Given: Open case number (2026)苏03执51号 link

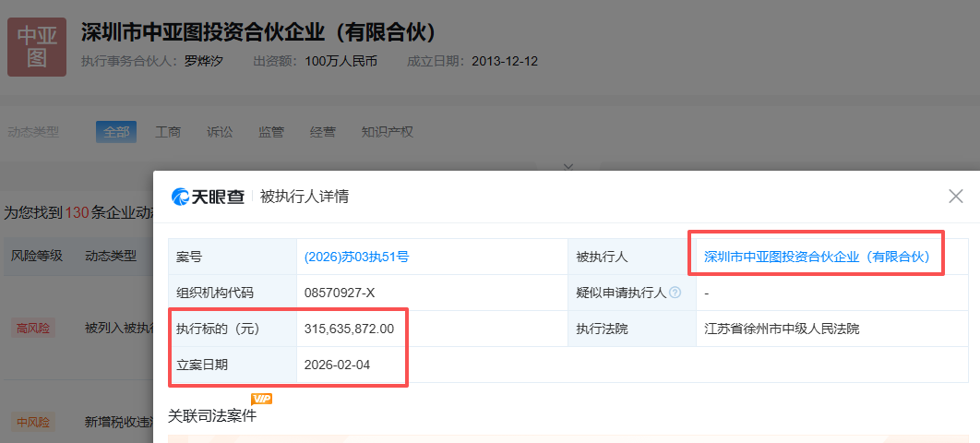Looking at the screenshot, I should click(356, 257).
